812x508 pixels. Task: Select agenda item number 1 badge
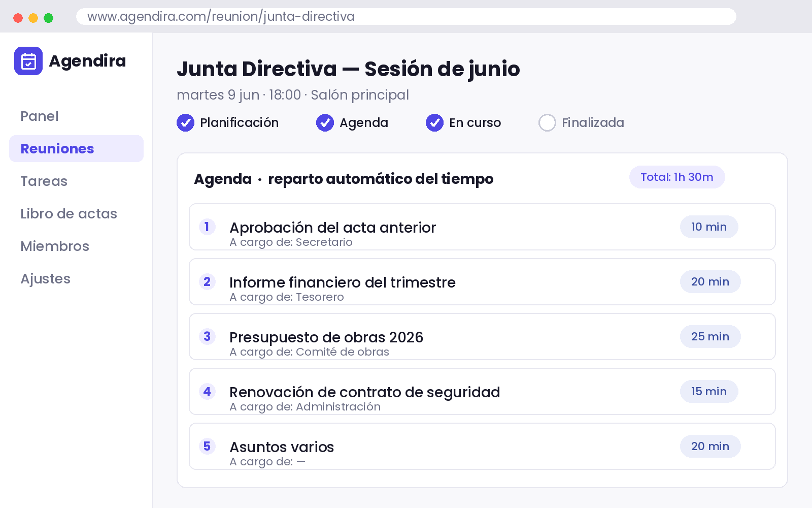[207, 227]
